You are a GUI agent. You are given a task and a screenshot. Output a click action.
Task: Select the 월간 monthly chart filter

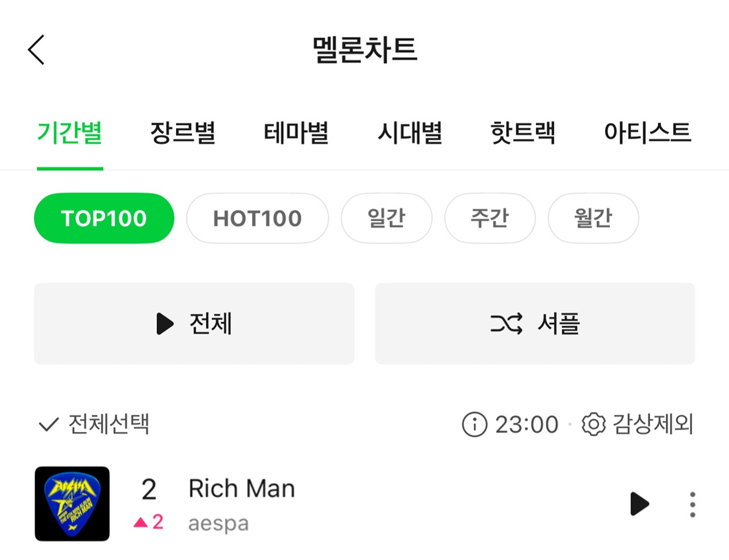(593, 218)
